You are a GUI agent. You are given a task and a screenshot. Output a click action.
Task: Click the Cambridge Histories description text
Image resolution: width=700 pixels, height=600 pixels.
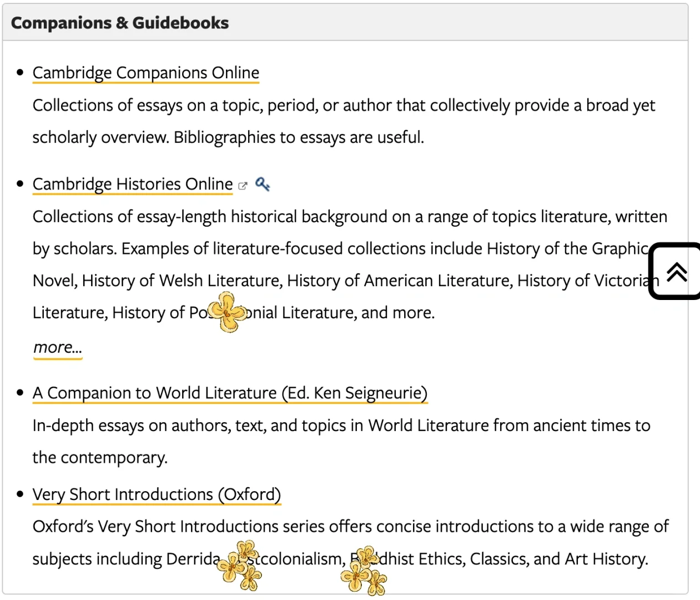click(x=350, y=264)
